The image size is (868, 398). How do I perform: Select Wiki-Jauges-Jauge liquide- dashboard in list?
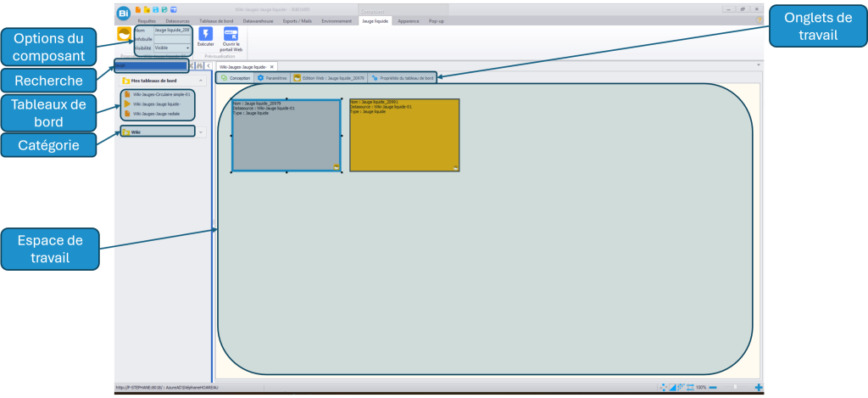(151, 104)
